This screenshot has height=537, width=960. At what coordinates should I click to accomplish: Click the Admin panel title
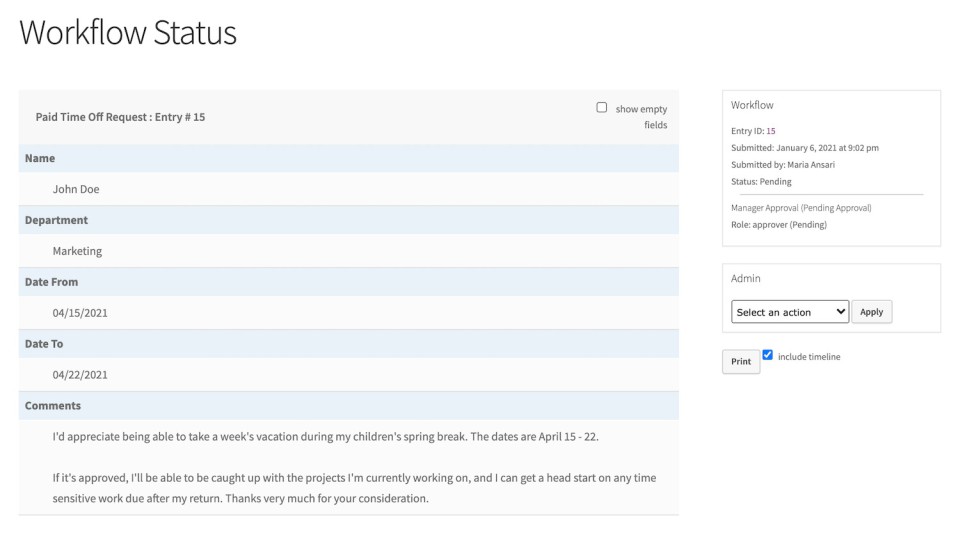tap(746, 279)
